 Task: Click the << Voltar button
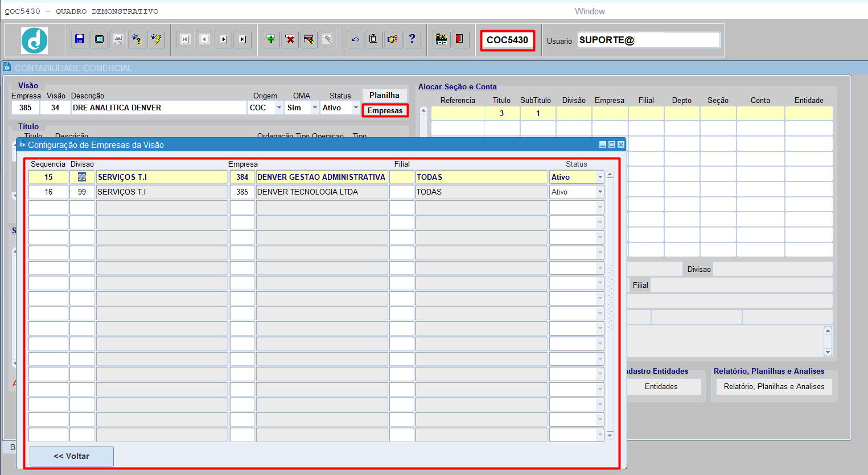tap(72, 456)
